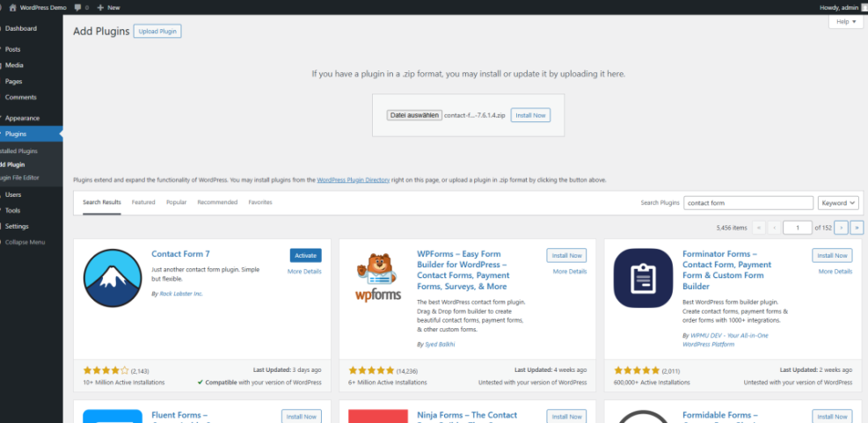The width and height of the screenshot is (868, 423).
Task: Open Media in the sidebar
Action: click(x=31, y=65)
